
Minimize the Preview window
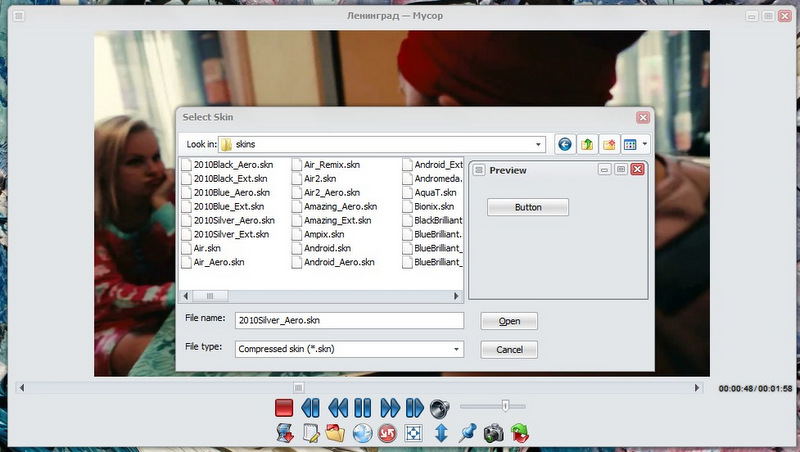point(604,169)
